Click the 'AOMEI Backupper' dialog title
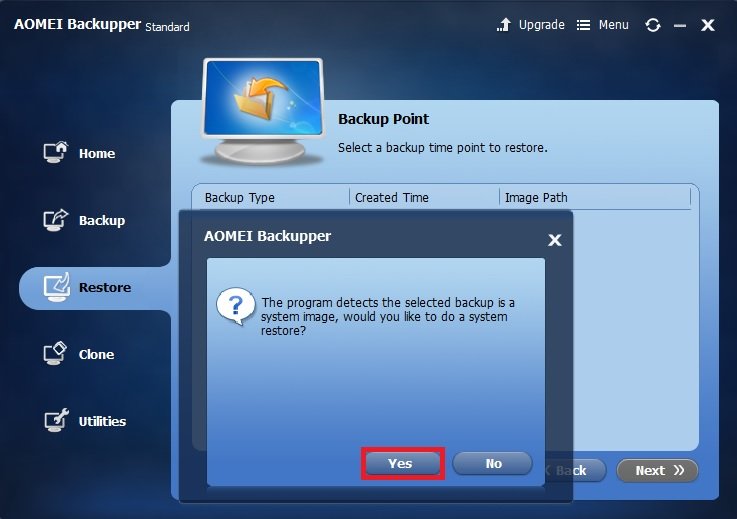Screen dimensions: 737x519 [x=267, y=236]
